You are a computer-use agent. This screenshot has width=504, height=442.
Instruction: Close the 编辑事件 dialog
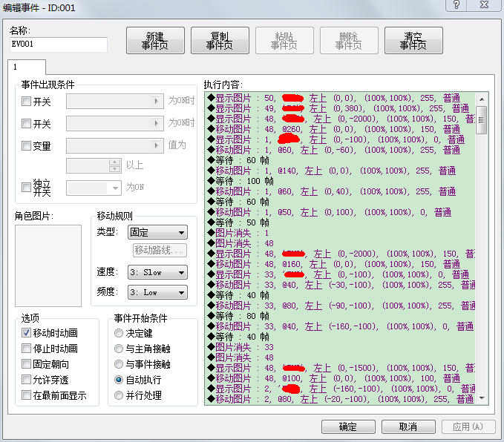(x=485, y=4)
